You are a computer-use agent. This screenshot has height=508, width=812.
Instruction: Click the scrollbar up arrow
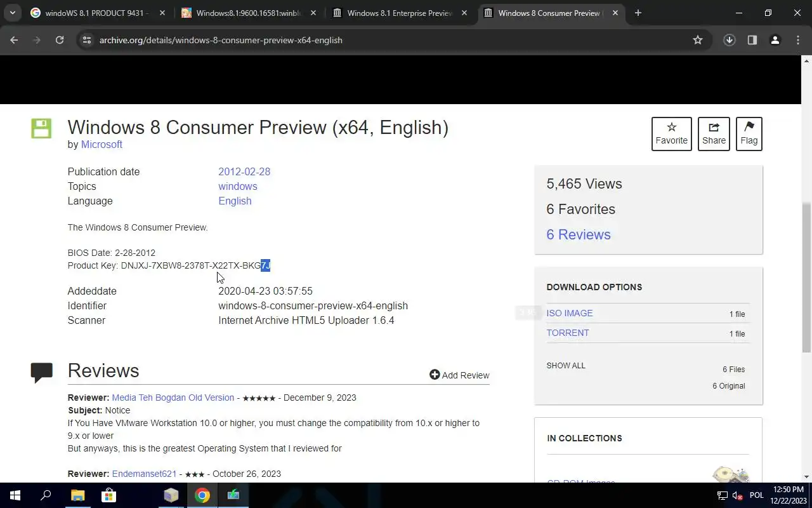coord(806,60)
